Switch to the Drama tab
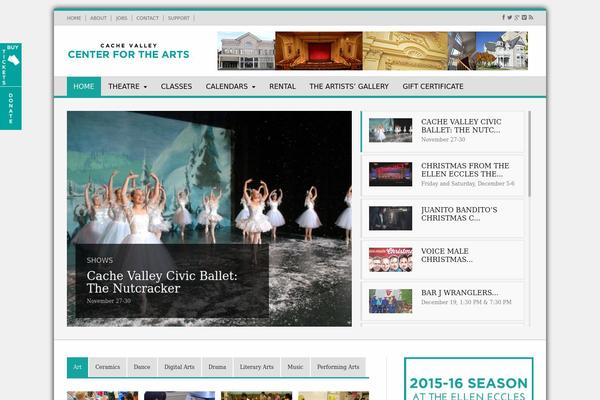This screenshot has width=600, height=400. pos(217,367)
